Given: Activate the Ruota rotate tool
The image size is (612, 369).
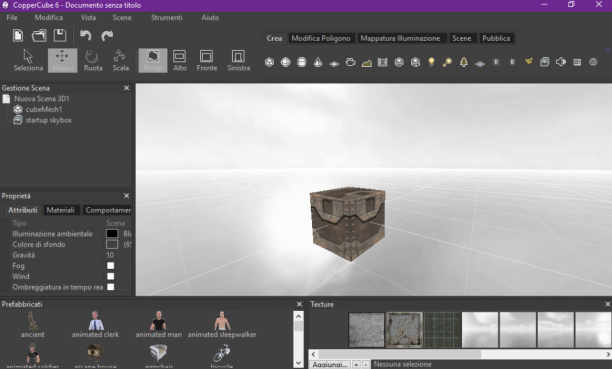Looking at the screenshot, I should point(93,61).
